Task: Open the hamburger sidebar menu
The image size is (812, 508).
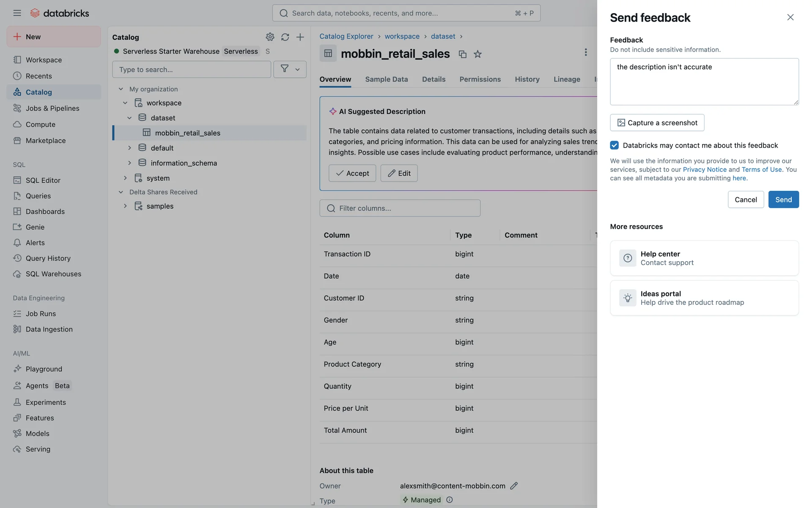Action: [17, 13]
